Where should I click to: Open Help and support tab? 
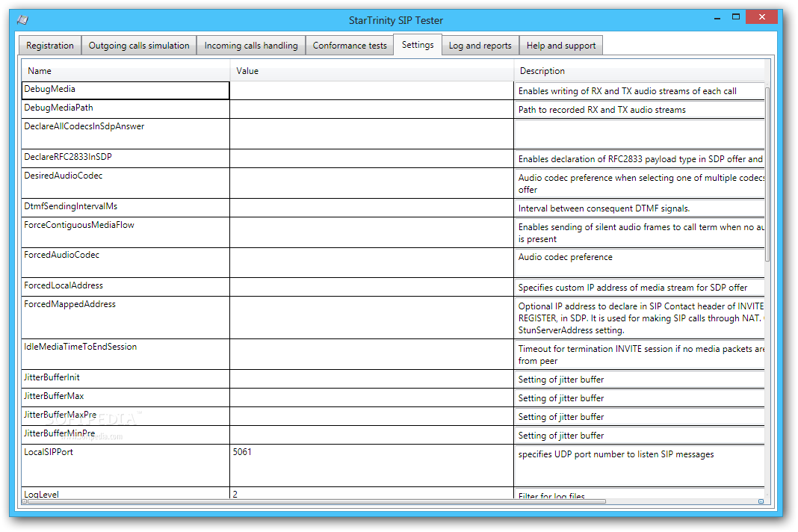[x=561, y=46]
